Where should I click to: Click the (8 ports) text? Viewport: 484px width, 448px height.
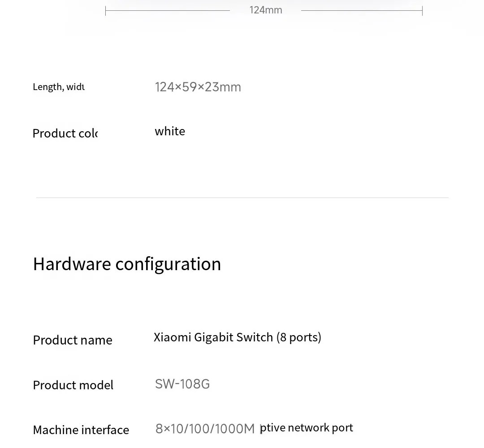299,337
